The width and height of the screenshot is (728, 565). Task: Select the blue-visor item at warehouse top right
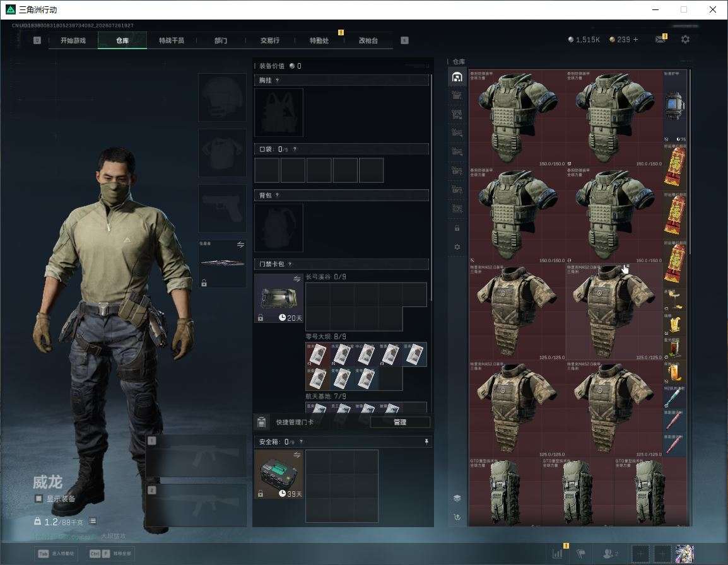point(674,107)
